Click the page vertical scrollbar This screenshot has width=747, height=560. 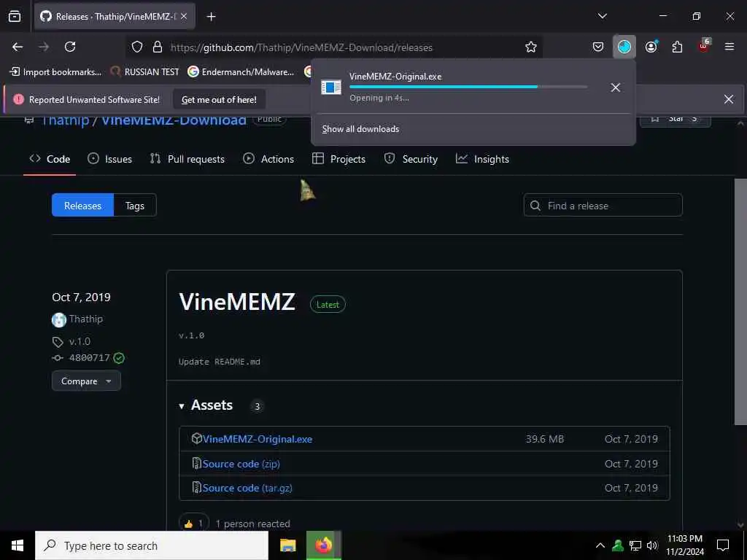(x=740, y=301)
